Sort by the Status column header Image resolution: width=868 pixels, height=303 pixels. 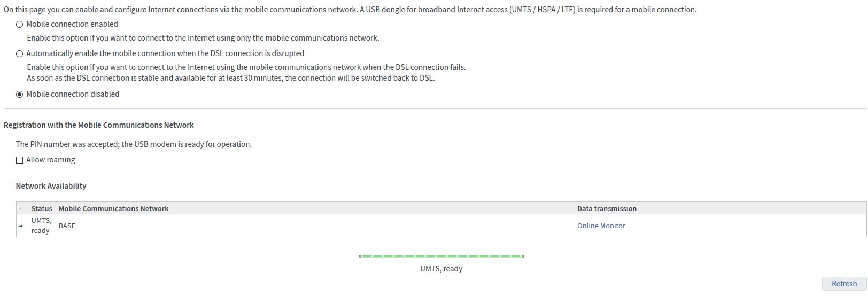tap(42, 209)
